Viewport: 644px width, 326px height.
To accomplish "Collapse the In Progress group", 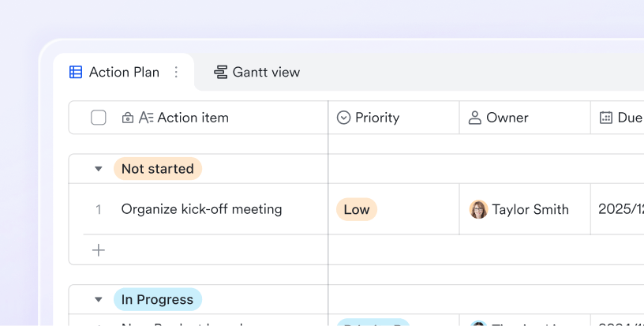I will (98, 299).
